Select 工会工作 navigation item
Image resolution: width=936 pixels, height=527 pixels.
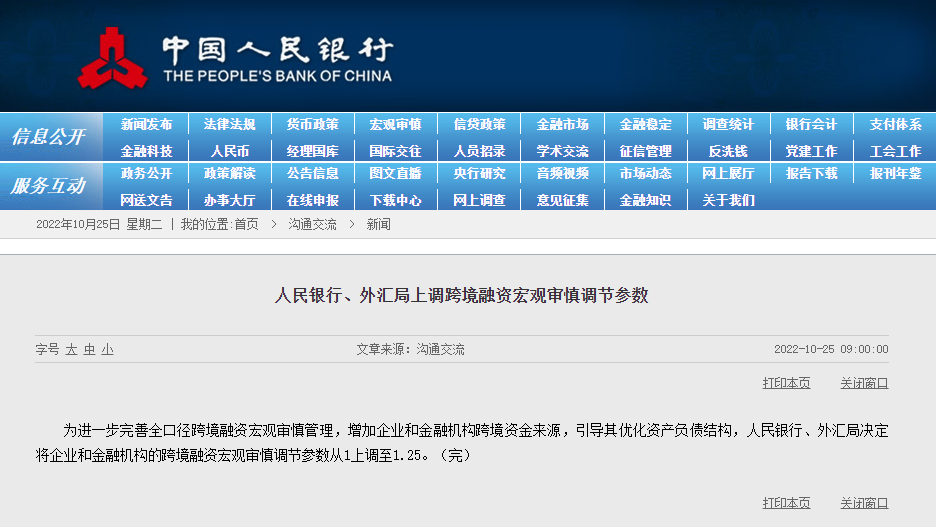[x=895, y=151]
